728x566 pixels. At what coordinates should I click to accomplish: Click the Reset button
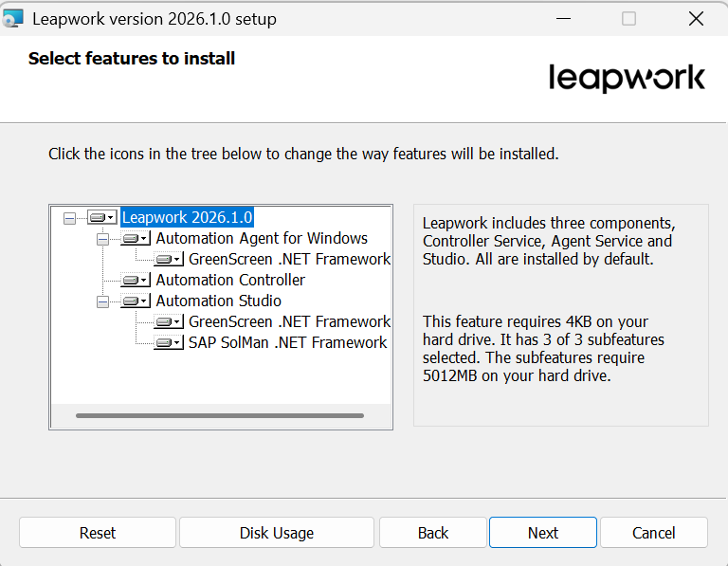98,533
